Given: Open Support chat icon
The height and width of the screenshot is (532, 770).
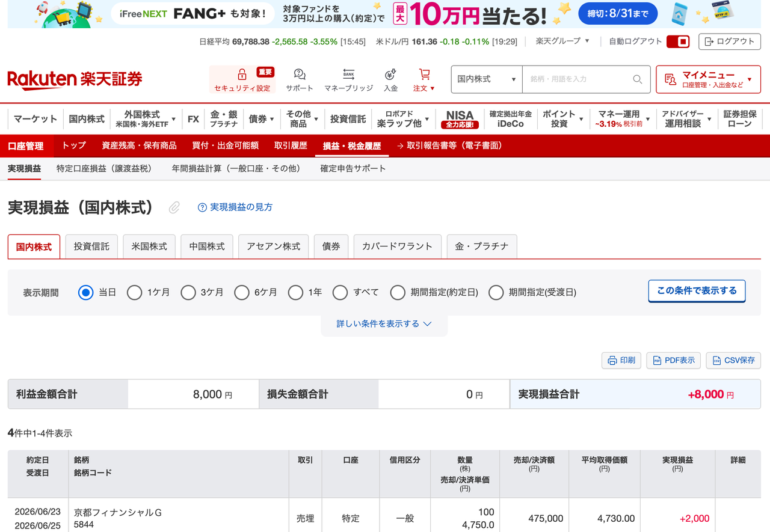Looking at the screenshot, I should coord(300,74).
